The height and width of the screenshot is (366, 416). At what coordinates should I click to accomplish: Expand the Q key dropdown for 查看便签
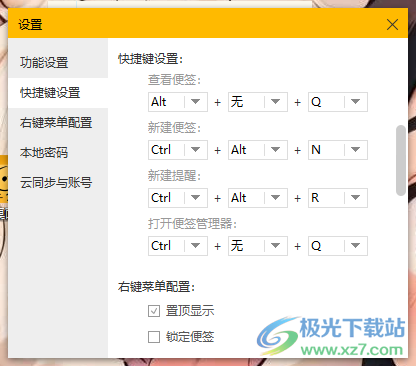point(338,102)
